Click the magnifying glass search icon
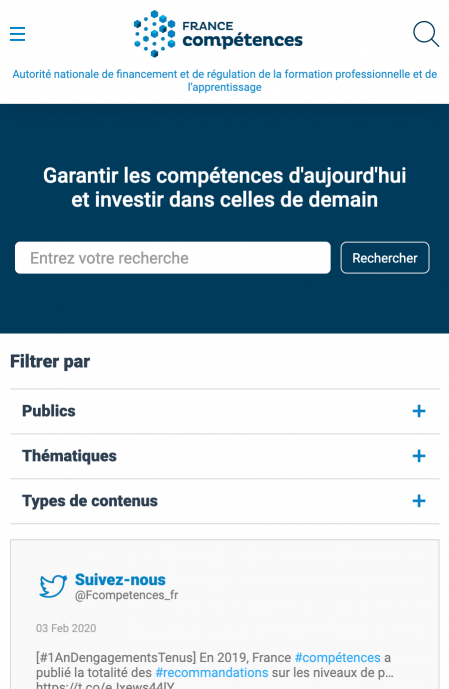 tap(426, 34)
